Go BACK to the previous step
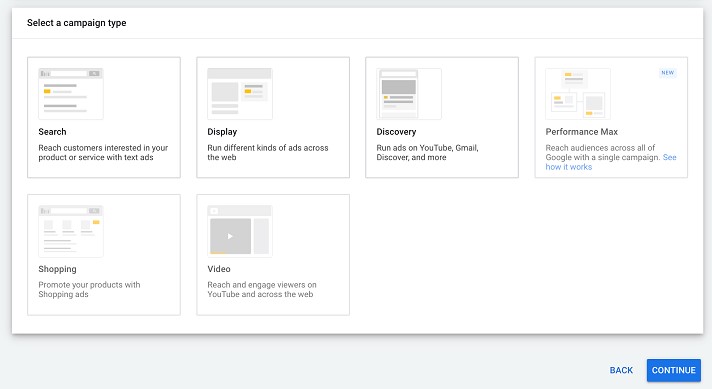The image size is (712, 389). [x=621, y=370]
